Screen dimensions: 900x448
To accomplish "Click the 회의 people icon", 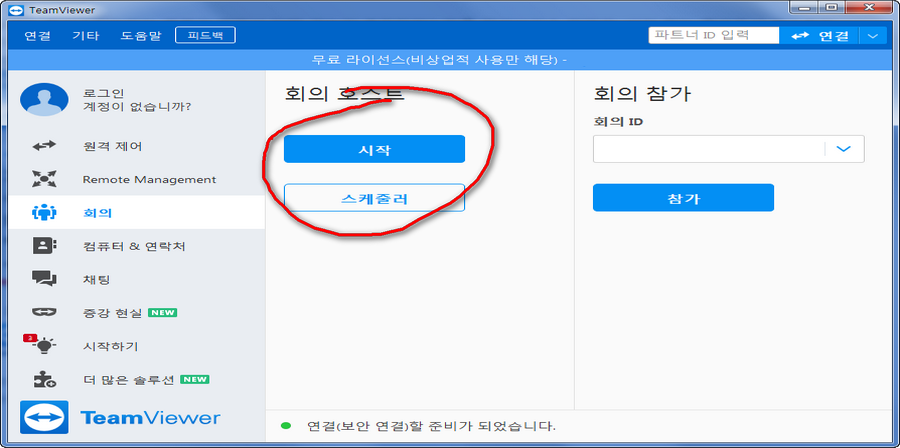I will pyautogui.click(x=44, y=213).
